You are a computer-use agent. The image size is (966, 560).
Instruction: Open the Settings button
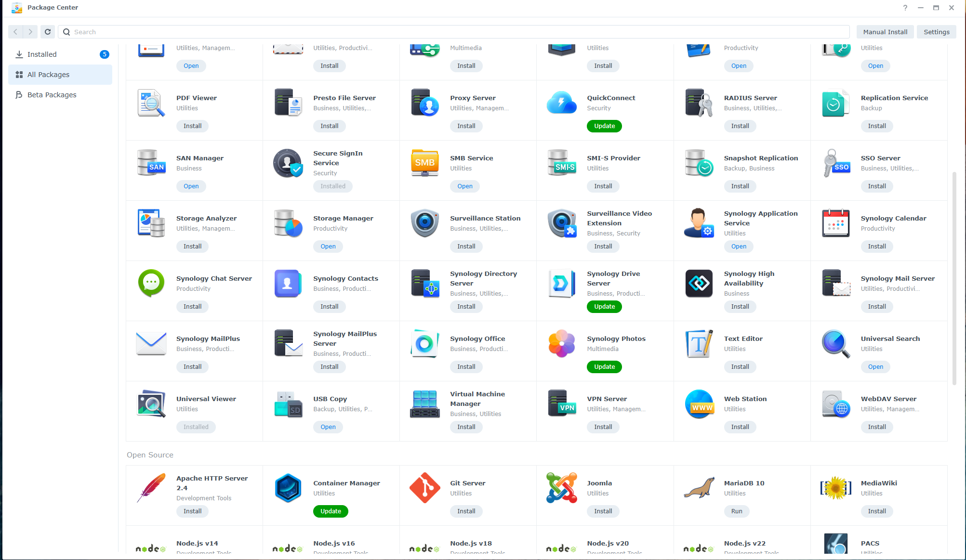click(x=937, y=31)
